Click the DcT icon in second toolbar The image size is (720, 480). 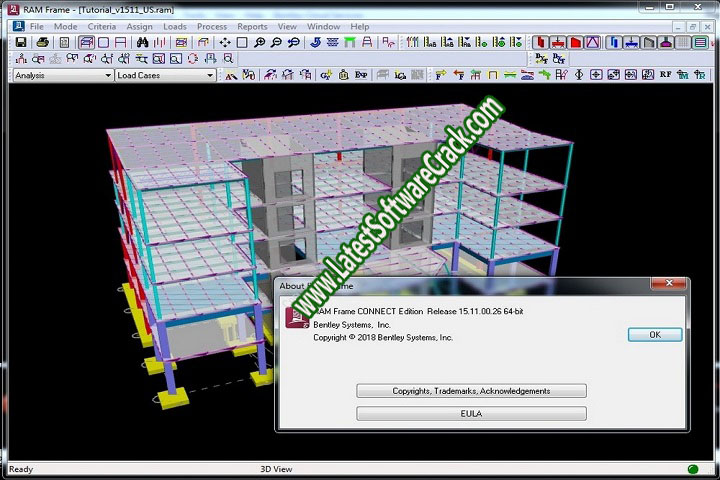tap(559, 59)
